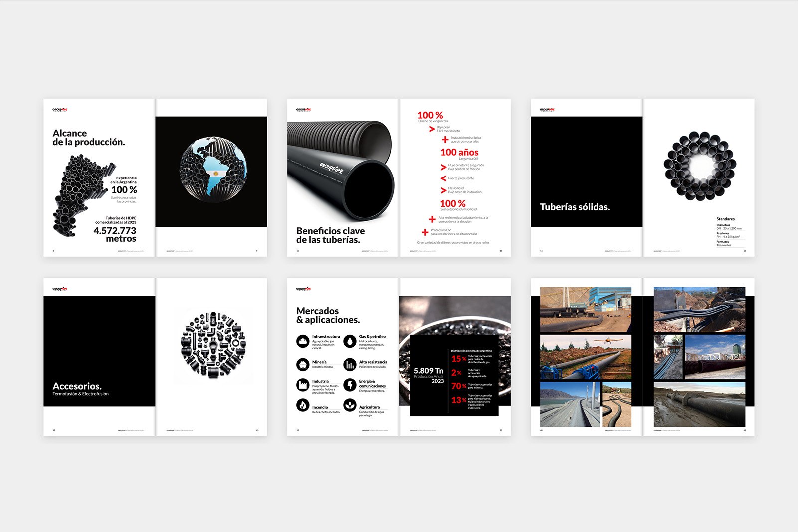This screenshot has height=532, width=798.
Task: Click the Industria factory icon
Action: pos(303,385)
